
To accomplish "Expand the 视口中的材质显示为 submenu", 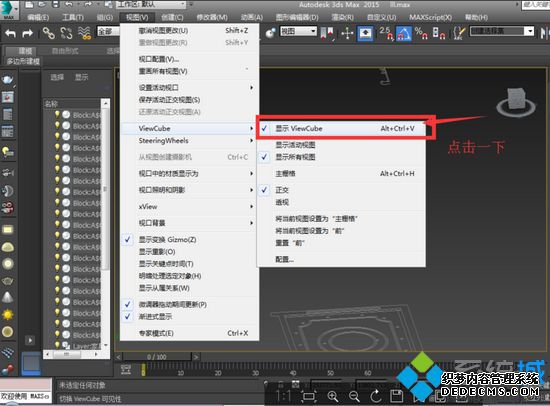I will coord(190,173).
